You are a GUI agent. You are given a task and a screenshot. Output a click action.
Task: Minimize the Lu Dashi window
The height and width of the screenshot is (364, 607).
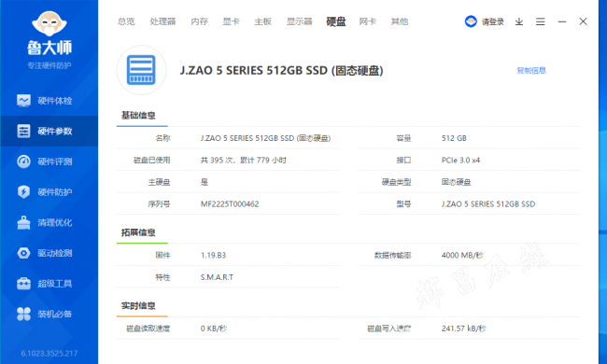click(562, 21)
